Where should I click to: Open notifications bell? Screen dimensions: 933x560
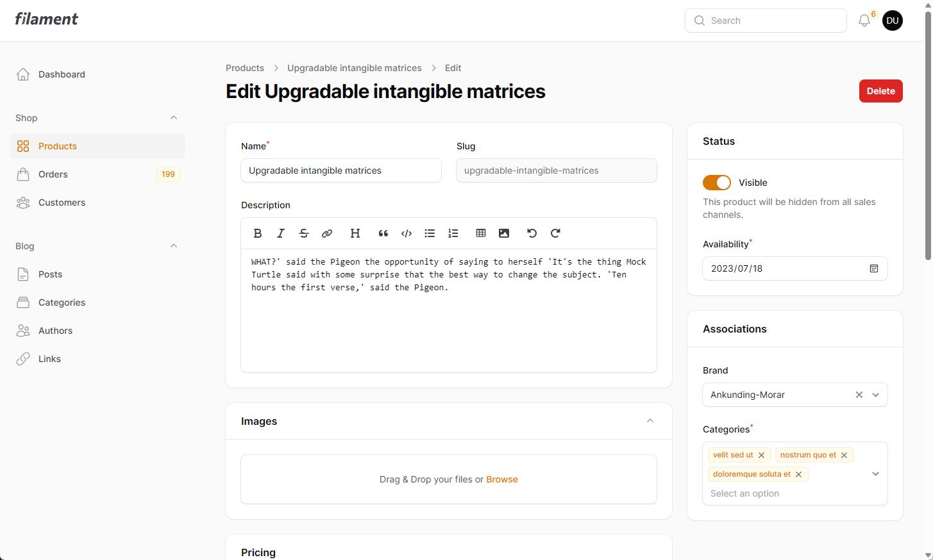864,21
